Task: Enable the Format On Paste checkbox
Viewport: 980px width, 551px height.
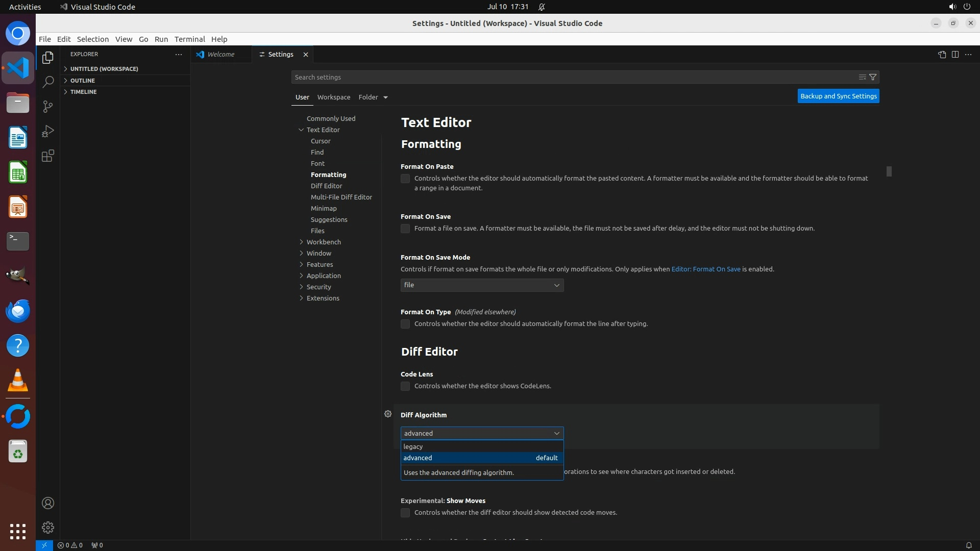Action: click(x=405, y=179)
